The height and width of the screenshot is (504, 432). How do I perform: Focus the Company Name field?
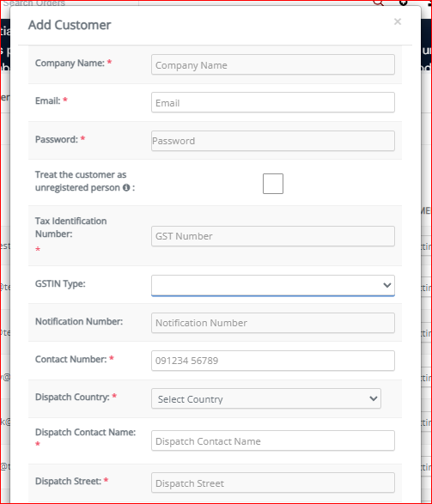(273, 64)
